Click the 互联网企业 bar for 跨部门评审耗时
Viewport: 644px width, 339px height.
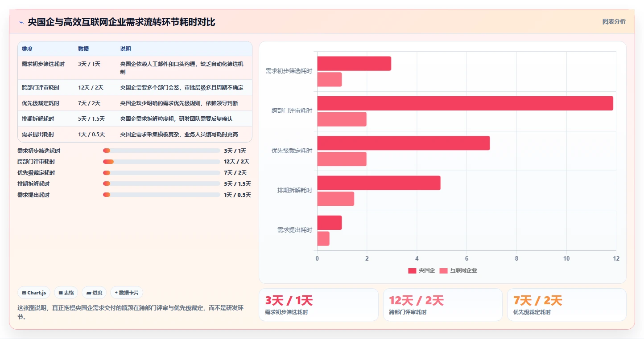point(342,119)
